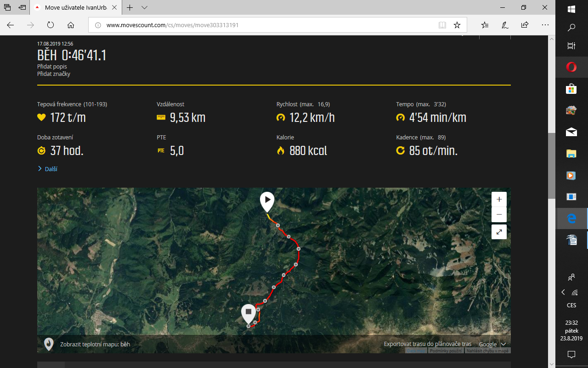Click Exportovat trasu do plánovače tras
Image resolution: width=588 pixels, height=368 pixels.
click(x=427, y=344)
